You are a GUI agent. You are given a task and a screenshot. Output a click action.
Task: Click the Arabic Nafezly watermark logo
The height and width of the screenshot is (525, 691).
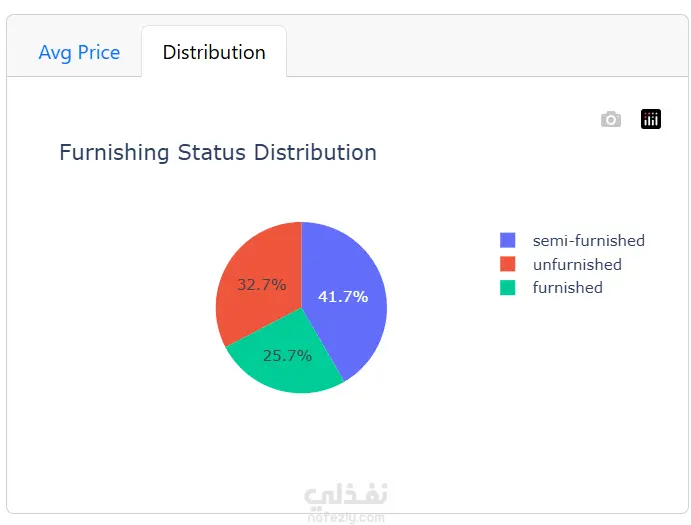point(345,496)
